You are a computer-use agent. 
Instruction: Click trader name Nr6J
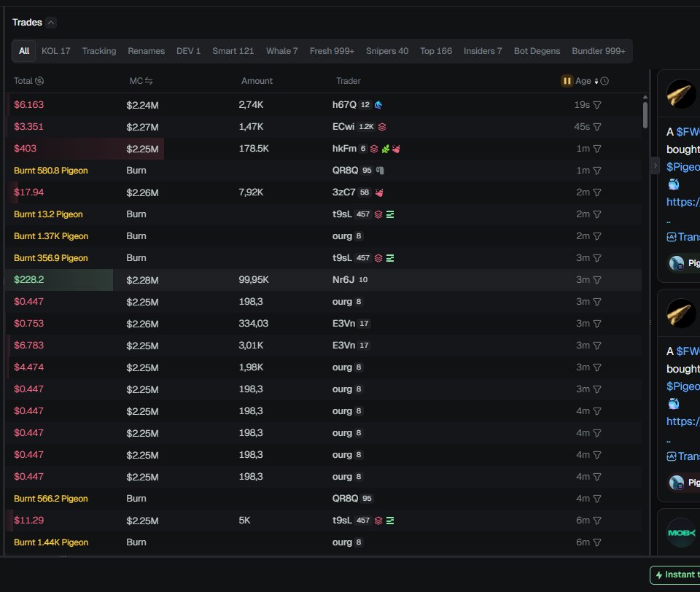343,280
